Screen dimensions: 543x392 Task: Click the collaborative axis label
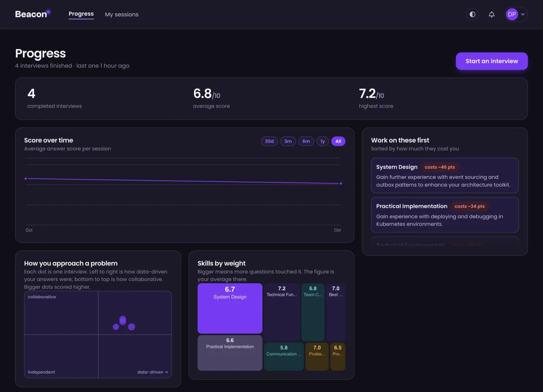coord(42,297)
